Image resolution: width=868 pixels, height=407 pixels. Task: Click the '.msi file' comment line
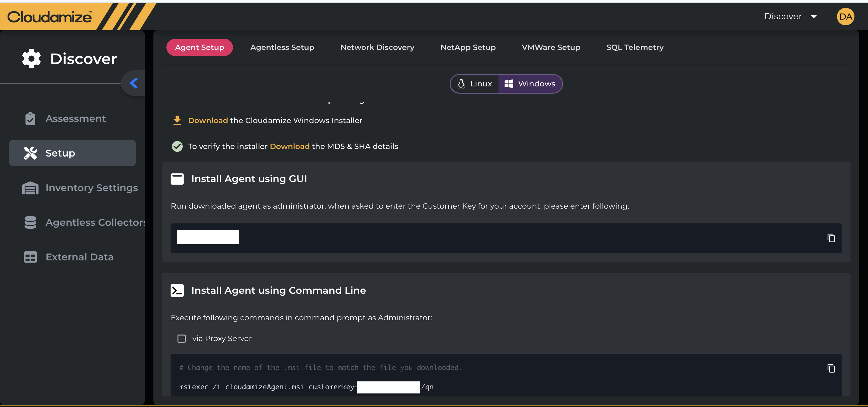320,368
